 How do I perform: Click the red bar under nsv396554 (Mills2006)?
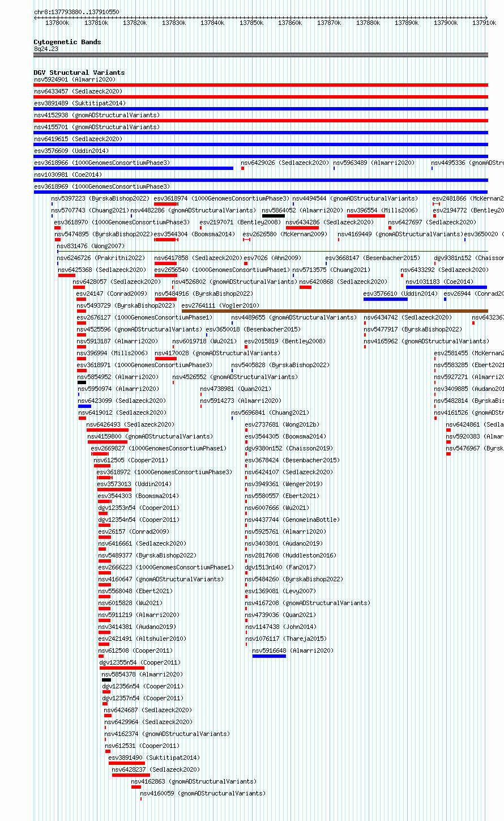point(366,216)
